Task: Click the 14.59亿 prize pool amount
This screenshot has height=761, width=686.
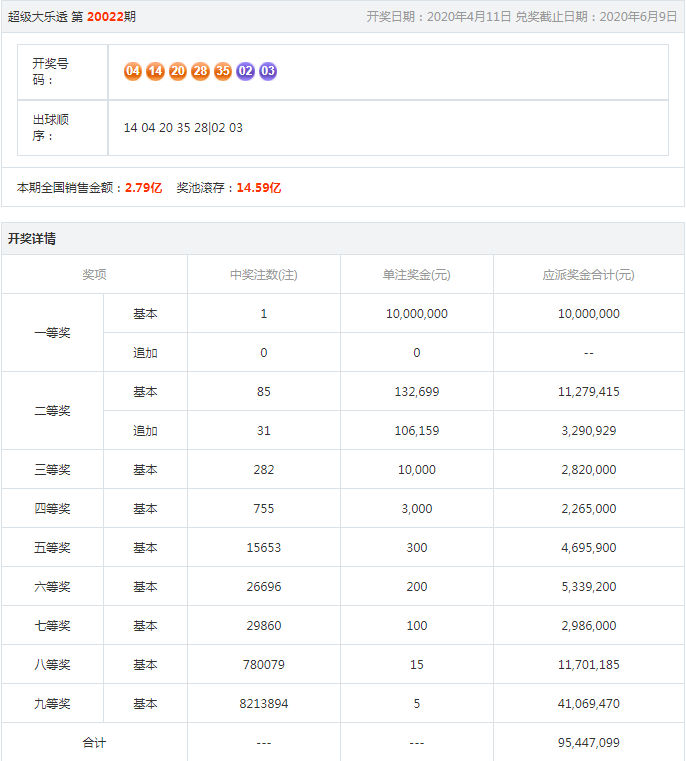Action: coord(258,187)
